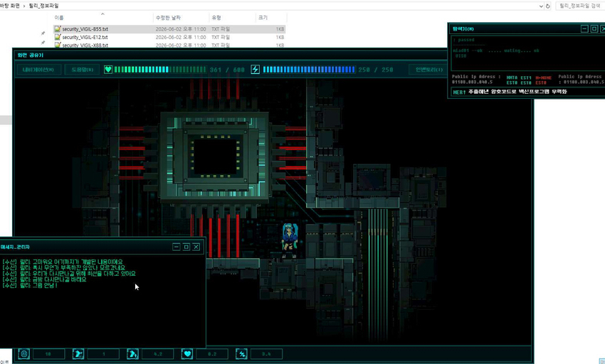Click the upper pin icon in Explorer sidebar

[43, 33]
